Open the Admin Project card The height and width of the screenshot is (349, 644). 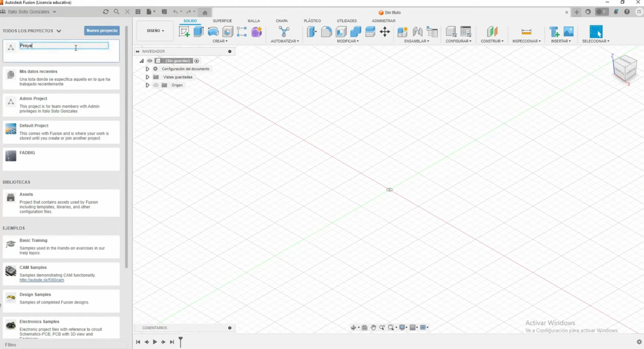61,105
